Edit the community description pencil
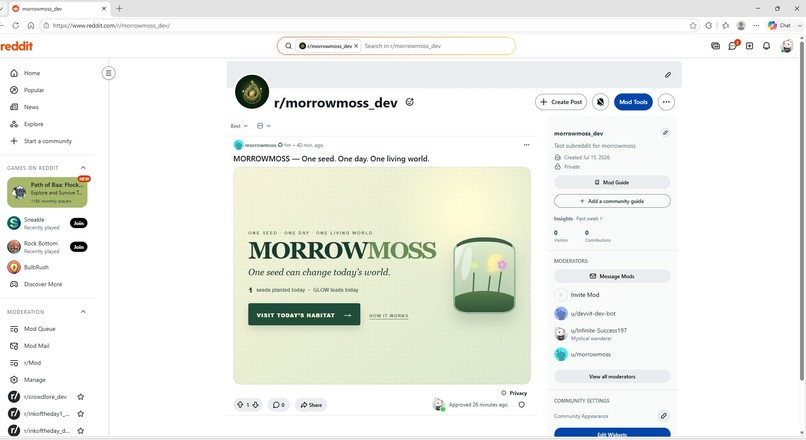The width and height of the screenshot is (806, 440). (x=665, y=133)
